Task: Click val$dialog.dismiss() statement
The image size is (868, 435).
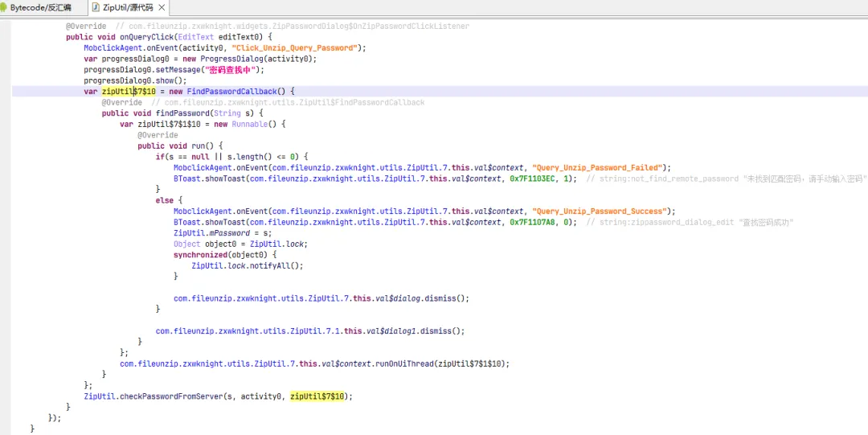Action: 321,298
